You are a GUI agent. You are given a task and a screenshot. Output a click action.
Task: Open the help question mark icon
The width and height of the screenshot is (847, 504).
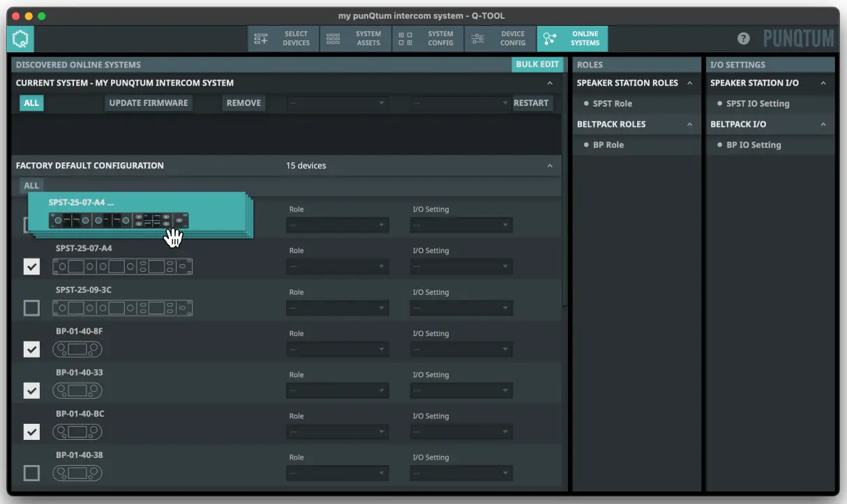tap(744, 39)
